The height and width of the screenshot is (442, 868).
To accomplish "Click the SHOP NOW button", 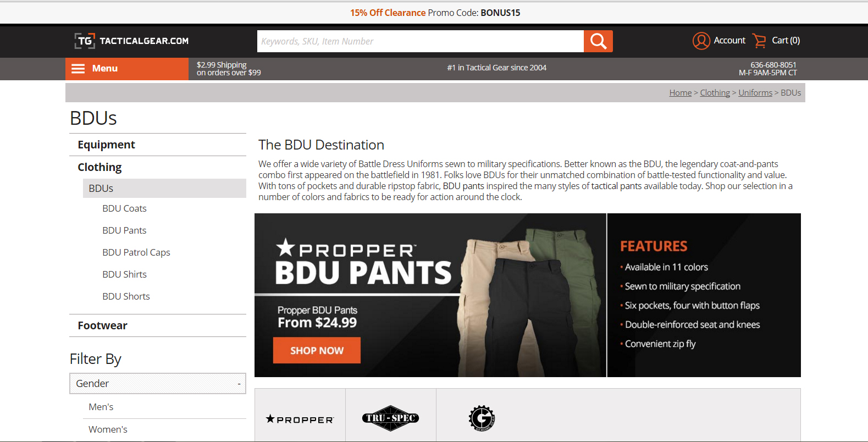I will pyautogui.click(x=317, y=350).
